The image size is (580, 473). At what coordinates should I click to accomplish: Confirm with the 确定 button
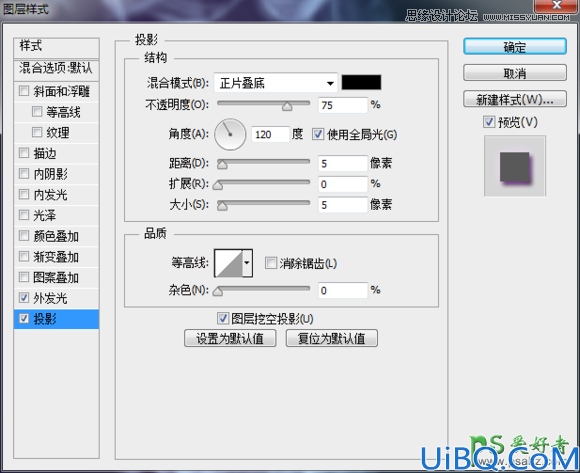(515, 47)
